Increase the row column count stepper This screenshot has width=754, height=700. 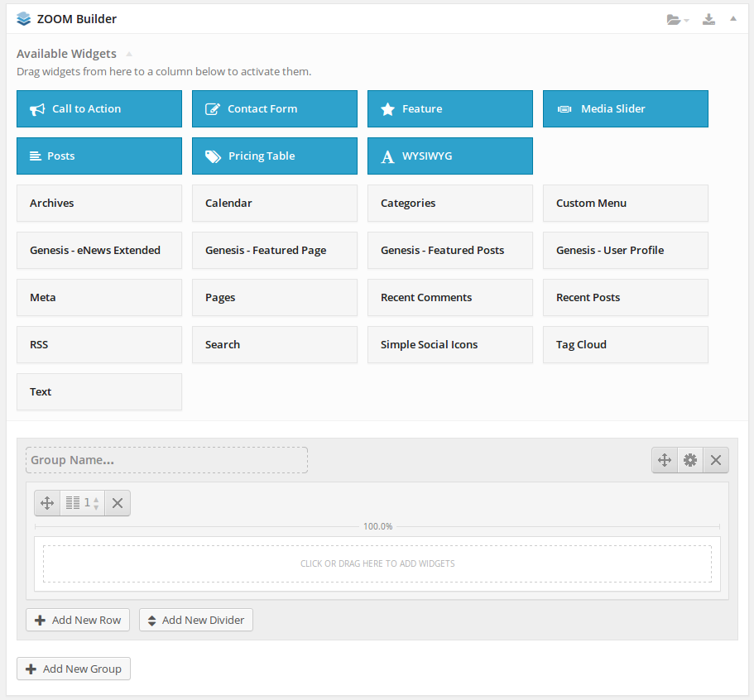[96, 500]
